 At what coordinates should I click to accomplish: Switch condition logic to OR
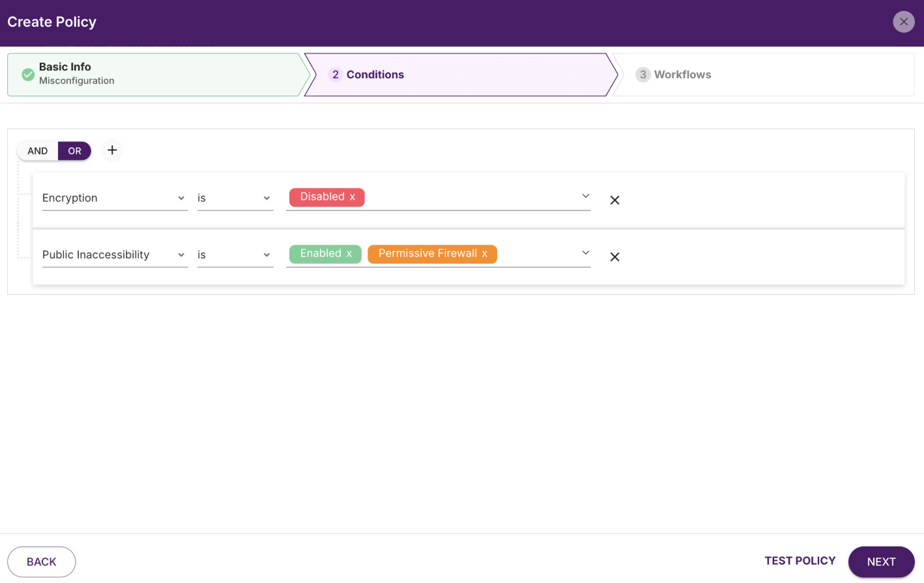75,151
